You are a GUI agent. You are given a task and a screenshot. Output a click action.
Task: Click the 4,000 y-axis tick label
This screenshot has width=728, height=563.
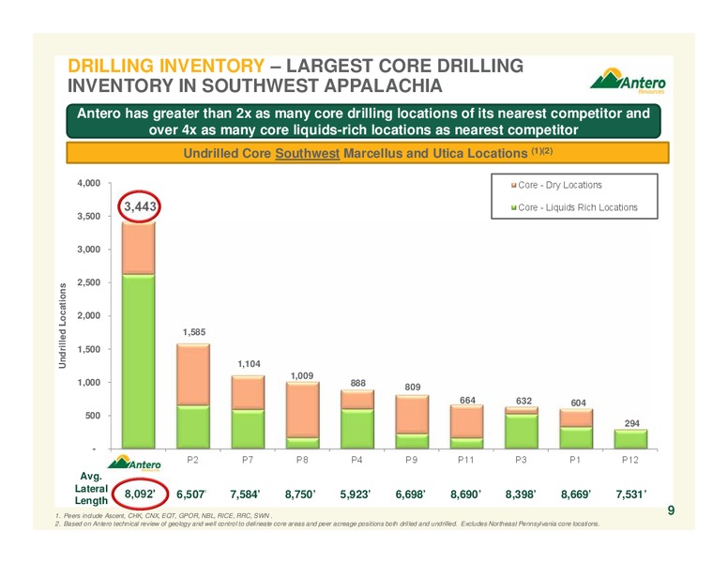click(x=89, y=184)
